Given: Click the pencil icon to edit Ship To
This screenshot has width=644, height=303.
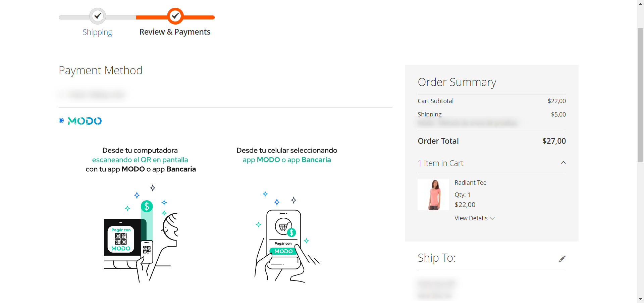Looking at the screenshot, I should [x=562, y=259].
